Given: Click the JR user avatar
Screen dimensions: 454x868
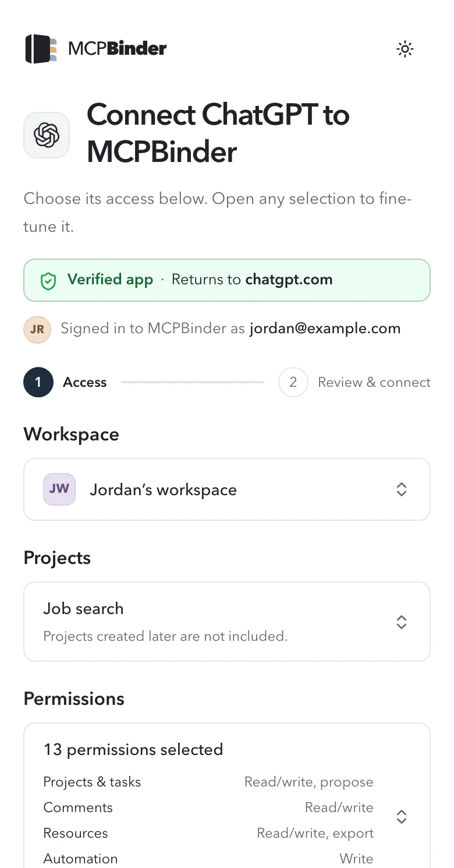Looking at the screenshot, I should pos(37,329).
